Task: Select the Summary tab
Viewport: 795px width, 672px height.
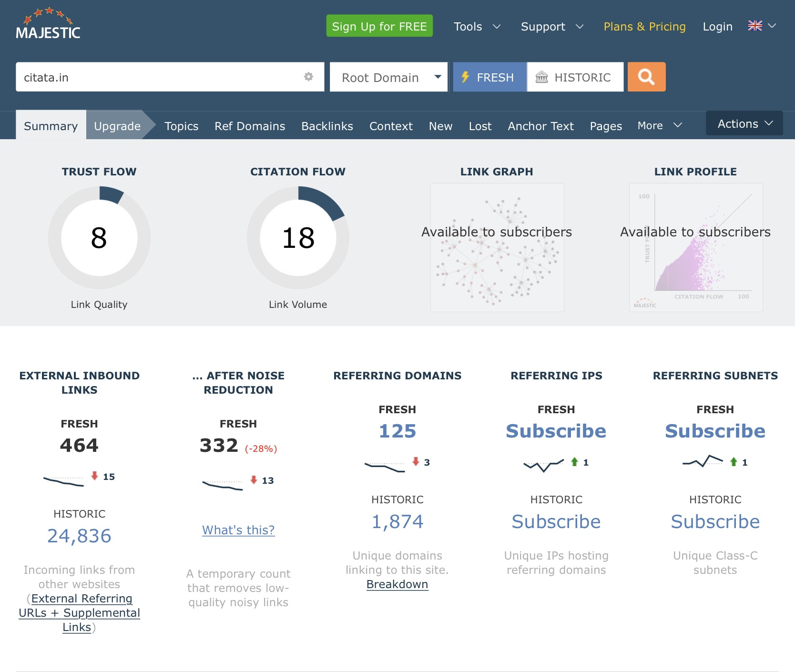Action: pos(51,125)
